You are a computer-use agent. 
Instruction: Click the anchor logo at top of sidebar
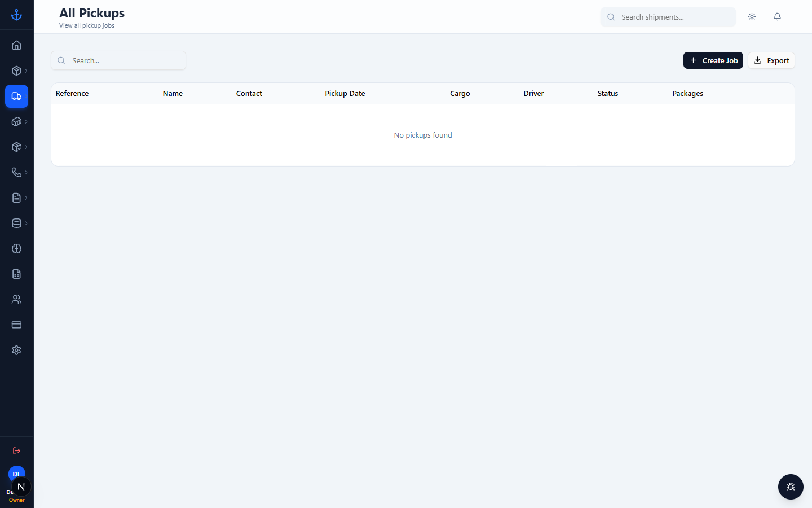pyautogui.click(x=16, y=15)
